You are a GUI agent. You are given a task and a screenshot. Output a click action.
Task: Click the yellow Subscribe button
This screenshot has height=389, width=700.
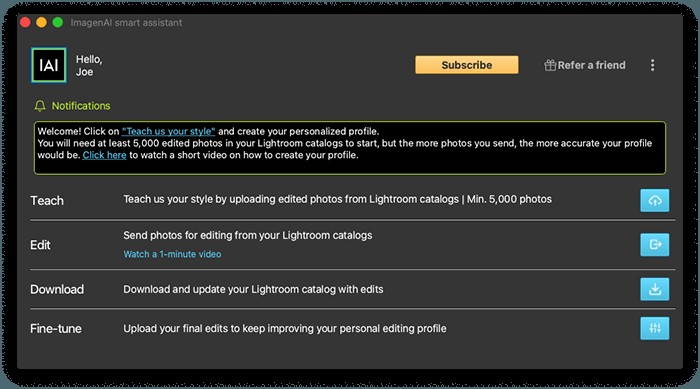[467, 65]
